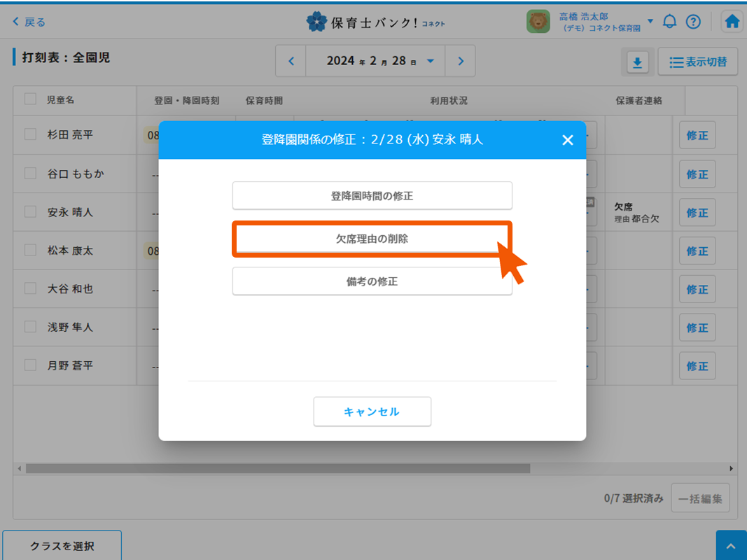Go to the next day arrow

pyautogui.click(x=460, y=61)
